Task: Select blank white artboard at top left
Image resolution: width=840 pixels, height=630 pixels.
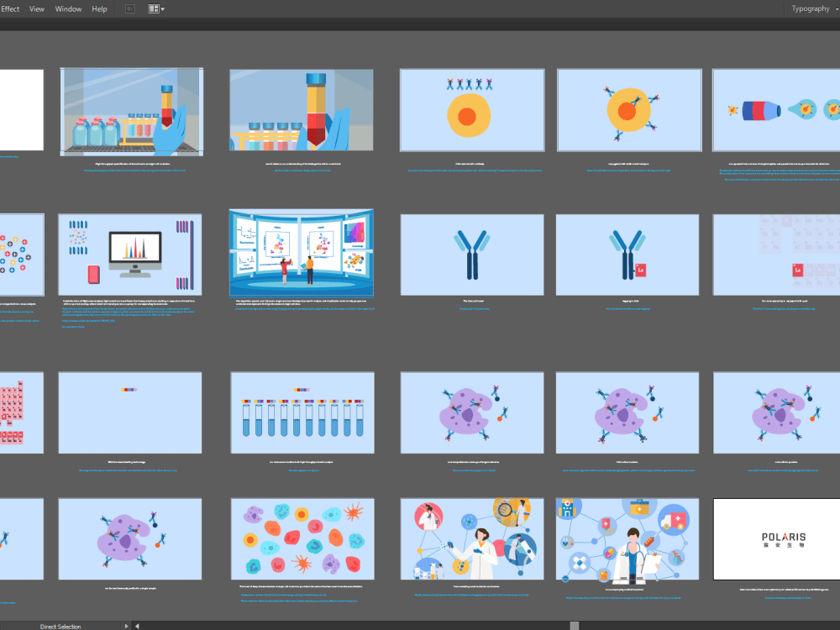Action: tap(22, 110)
